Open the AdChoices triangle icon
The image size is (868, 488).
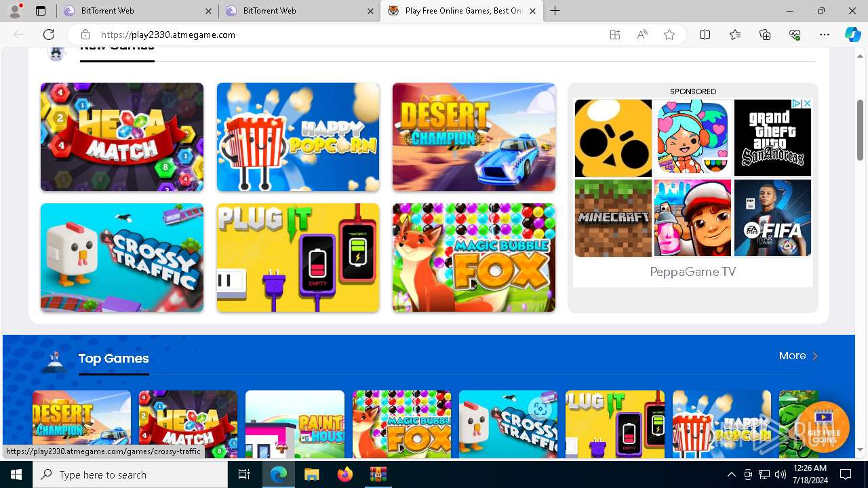797,104
